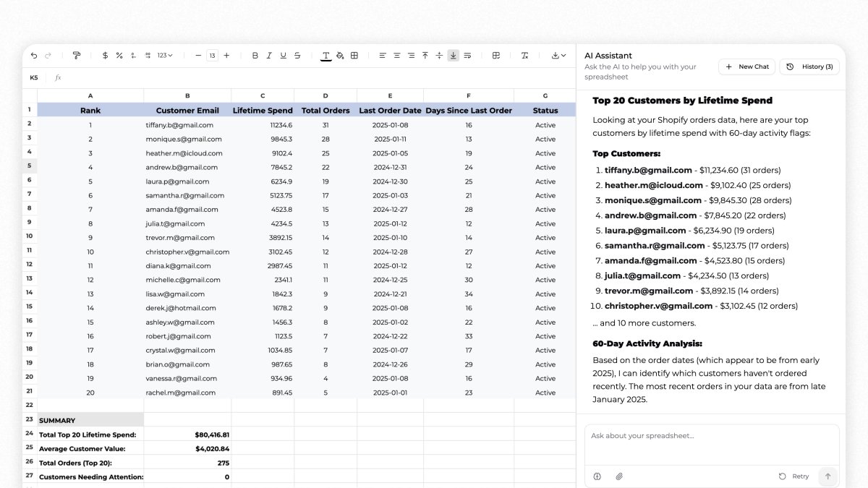Click heather.m@icloud.com in the chat list
Viewport: 868px width, 488px height.
pos(654,185)
